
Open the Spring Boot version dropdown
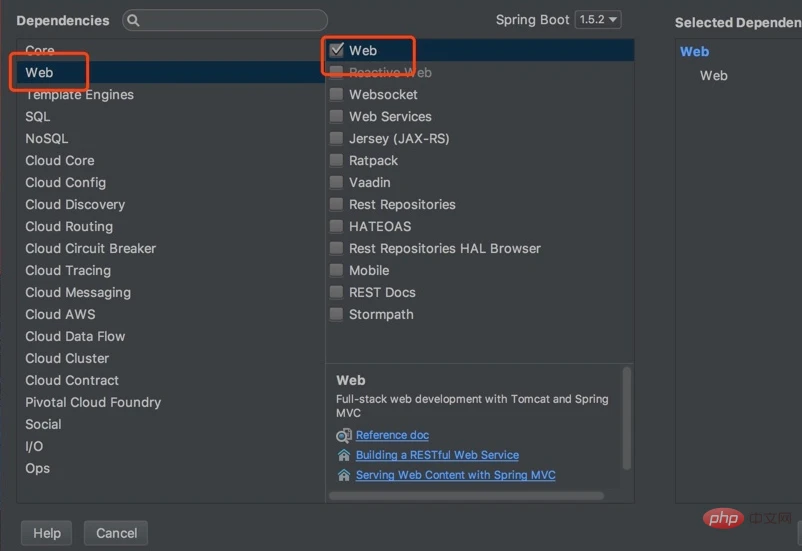pos(598,19)
